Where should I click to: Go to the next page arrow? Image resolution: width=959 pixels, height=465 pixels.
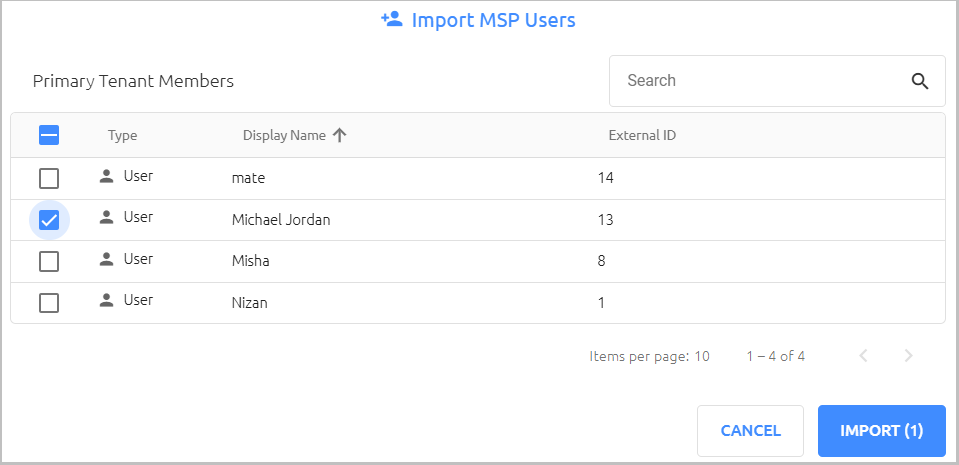coord(908,355)
